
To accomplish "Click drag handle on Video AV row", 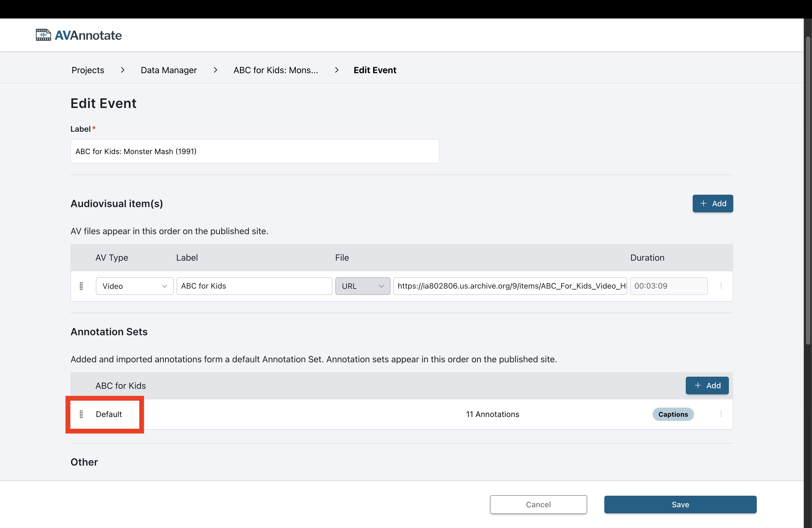I will coord(81,286).
